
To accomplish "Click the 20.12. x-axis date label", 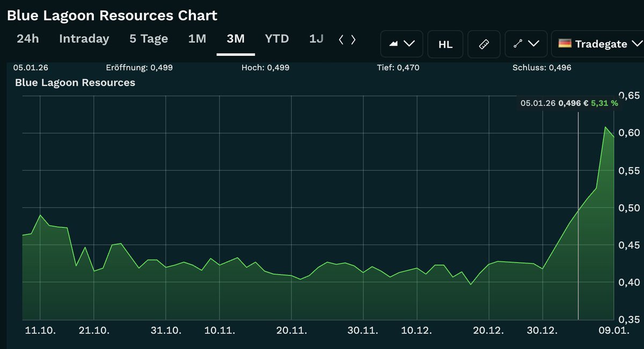I will 488,331.
